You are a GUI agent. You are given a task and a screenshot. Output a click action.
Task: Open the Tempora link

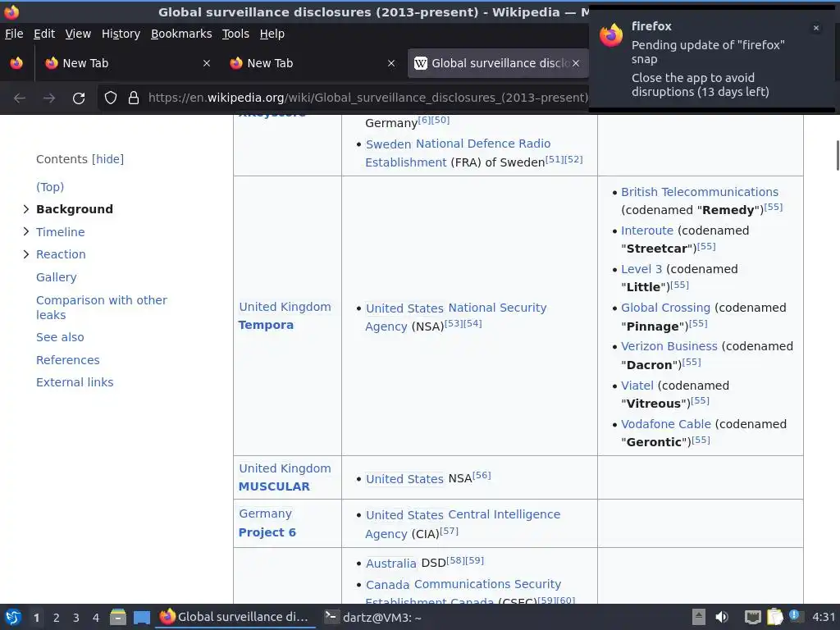(266, 325)
